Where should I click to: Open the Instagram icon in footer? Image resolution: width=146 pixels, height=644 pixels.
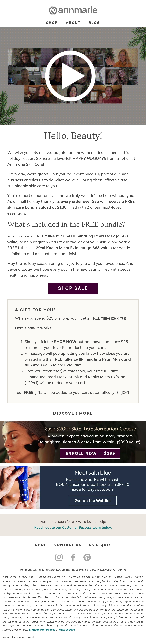pos(59,557)
